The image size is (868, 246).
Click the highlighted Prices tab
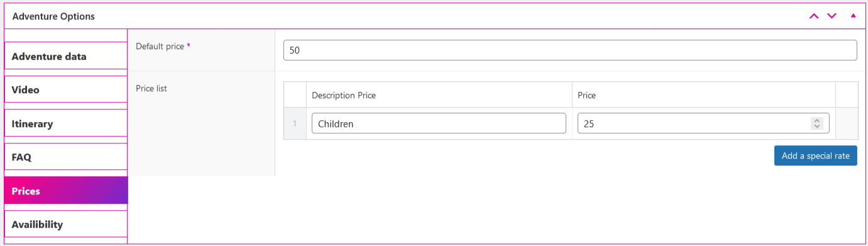pos(66,191)
